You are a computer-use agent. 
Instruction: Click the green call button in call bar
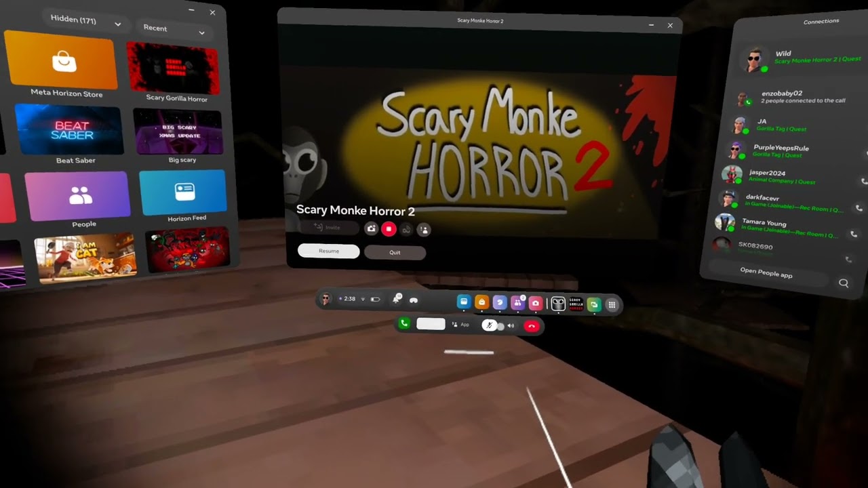pyautogui.click(x=404, y=323)
